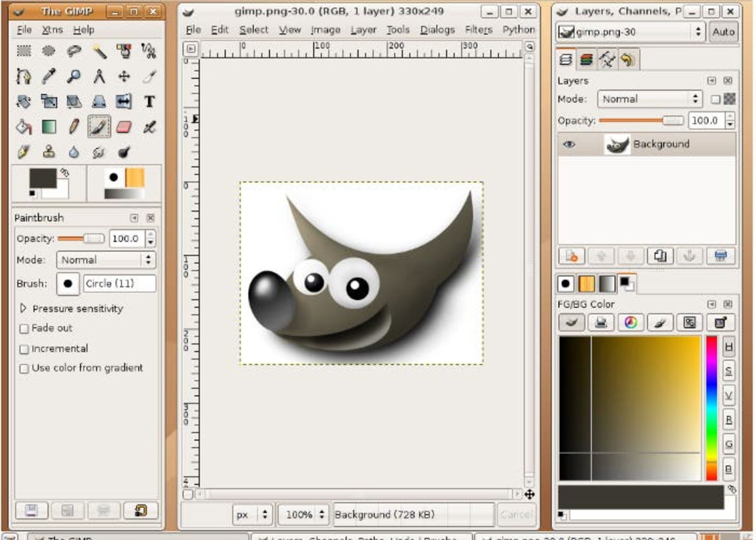Click the New Layer button
Screen dimensions: 756x540
pyautogui.click(x=572, y=256)
